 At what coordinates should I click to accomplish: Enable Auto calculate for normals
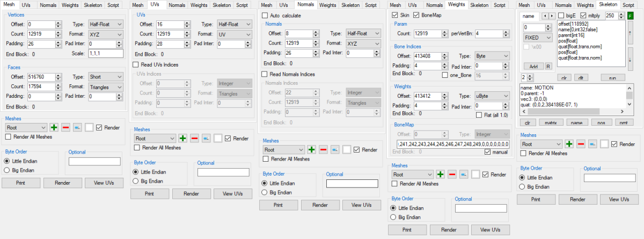[x=281, y=16]
